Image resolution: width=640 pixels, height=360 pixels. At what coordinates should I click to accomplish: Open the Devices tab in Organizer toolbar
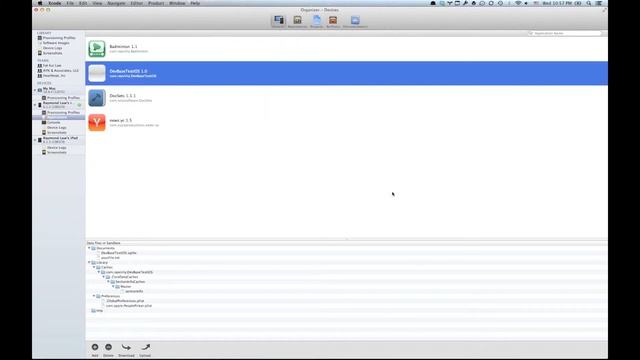click(279, 21)
